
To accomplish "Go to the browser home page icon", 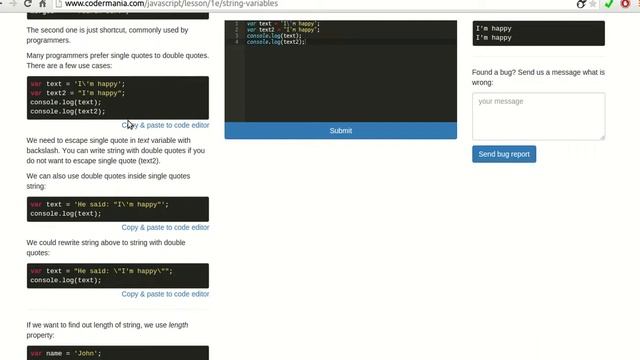I will pyautogui.click(x=42, y=4).
